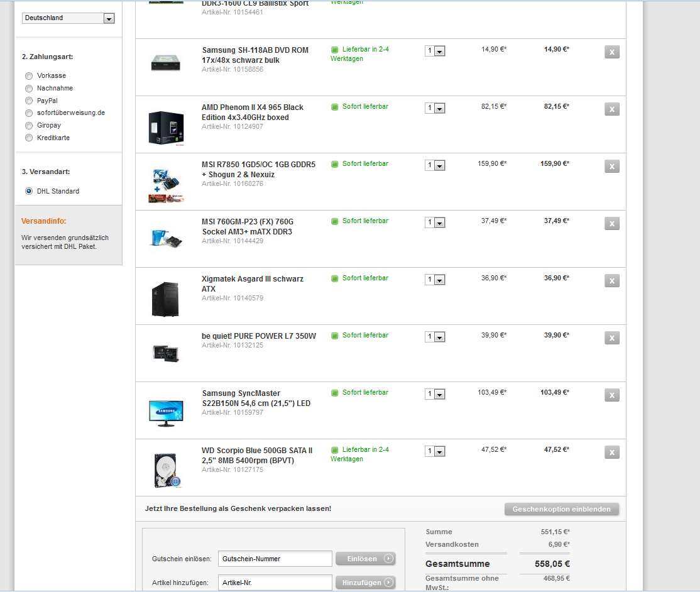
Task: Click the Artikel-Nr. input field
Action: pyautogui.click(x=275, y=583)
